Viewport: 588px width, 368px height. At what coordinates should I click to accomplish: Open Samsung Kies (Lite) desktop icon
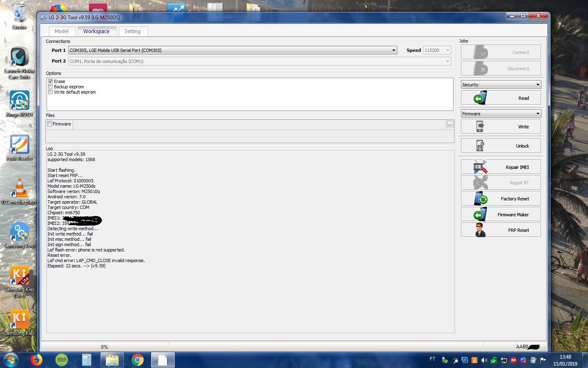[19, 282]
